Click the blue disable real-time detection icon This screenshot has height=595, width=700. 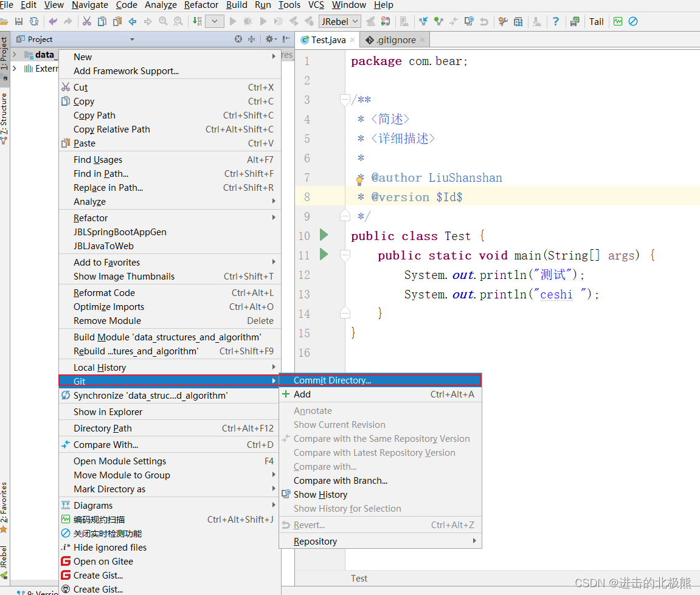click(x=633, y=21)
